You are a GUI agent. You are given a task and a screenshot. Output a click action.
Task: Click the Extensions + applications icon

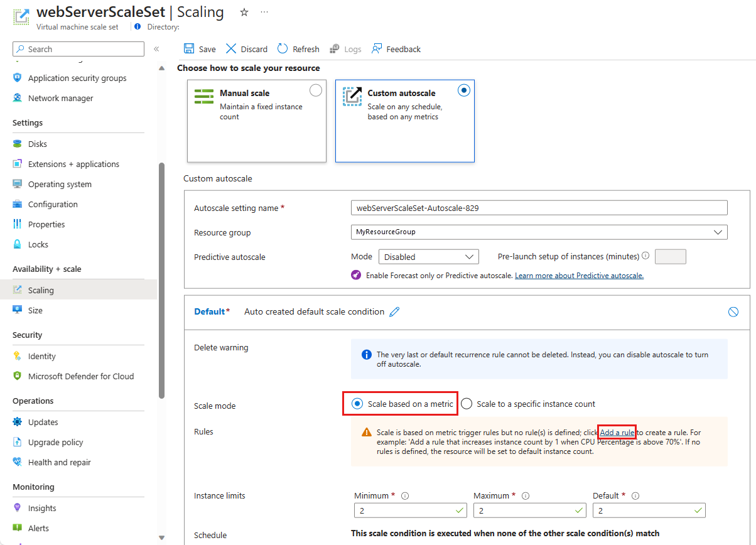17,164
